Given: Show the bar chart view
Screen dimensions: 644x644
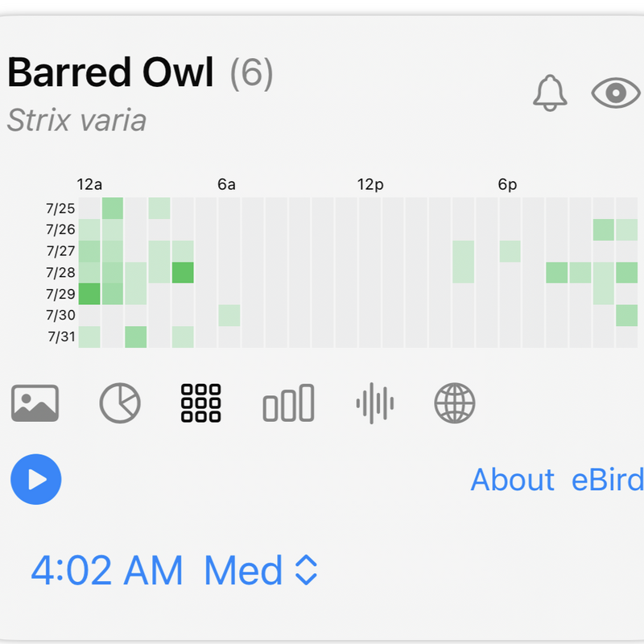Looking at the screenshot, I should click(x=288, y=403).
